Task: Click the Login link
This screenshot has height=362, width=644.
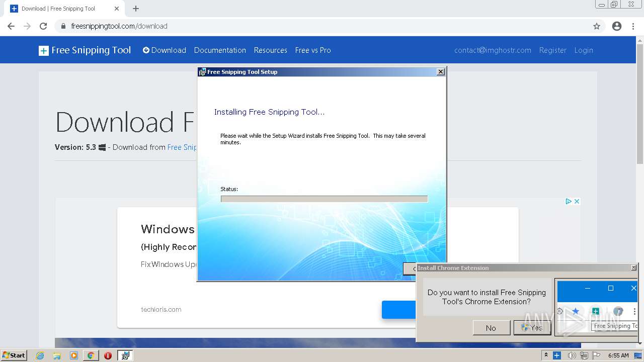Action: [584, 50]
